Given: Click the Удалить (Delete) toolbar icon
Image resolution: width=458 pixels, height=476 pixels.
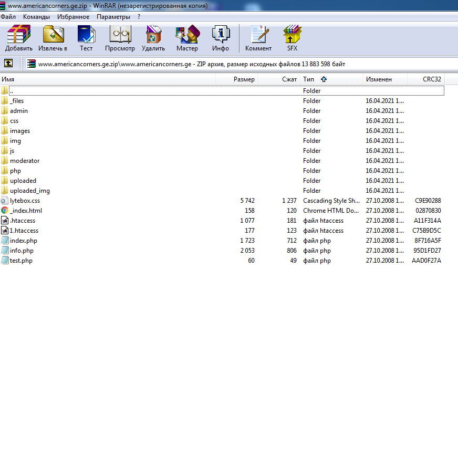Looking at the screenshot, I should [153, 38].
